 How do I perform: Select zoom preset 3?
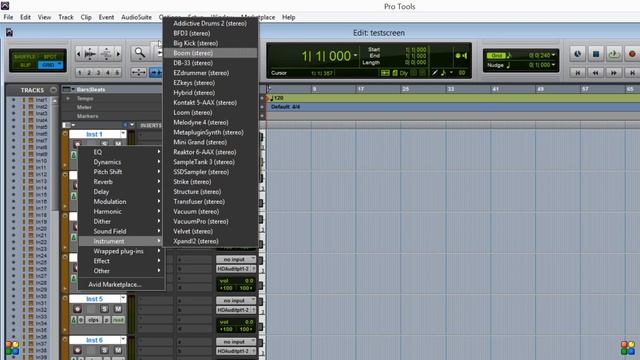[98, 73]
